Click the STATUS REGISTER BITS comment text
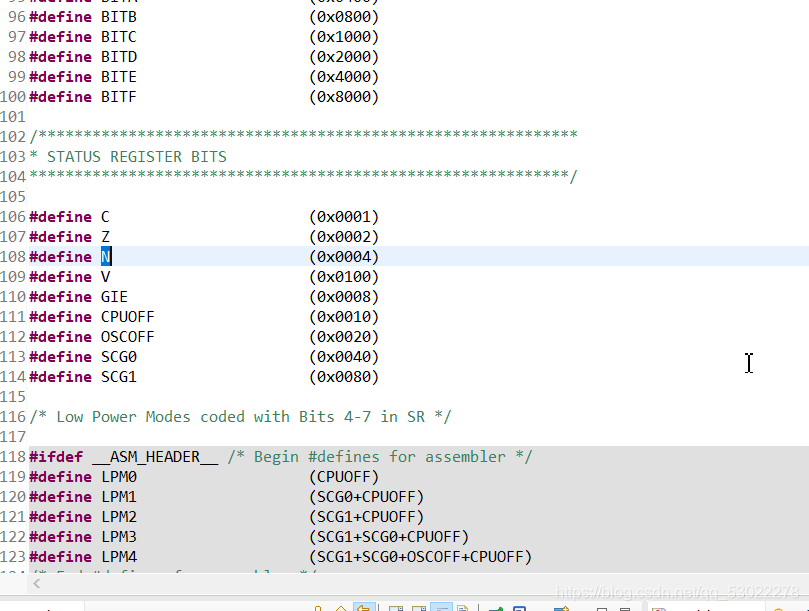The height and width of the screenshot is (611, 809). coord(120,156)
